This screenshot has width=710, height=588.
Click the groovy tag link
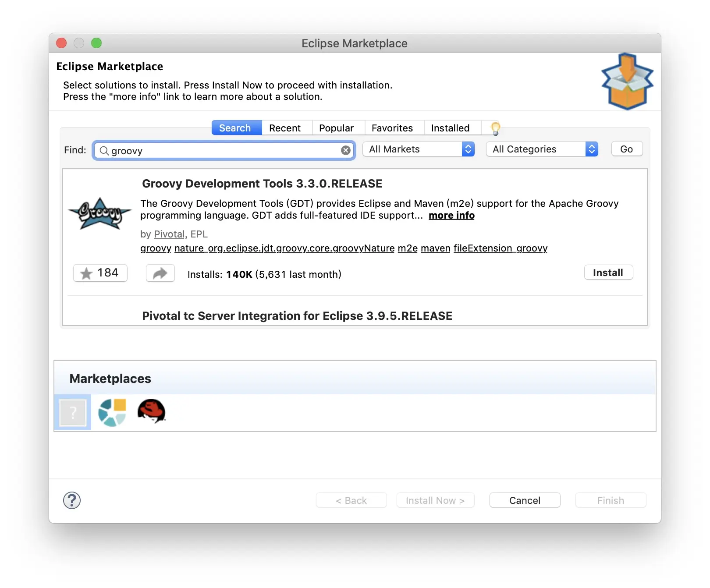pos(156,248)
